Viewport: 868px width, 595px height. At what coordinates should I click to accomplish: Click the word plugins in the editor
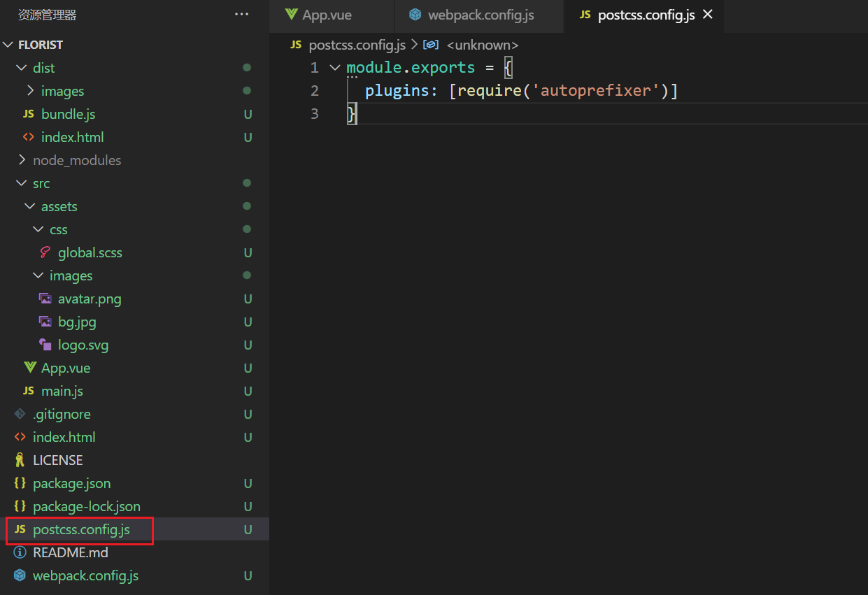click(398, 91)
